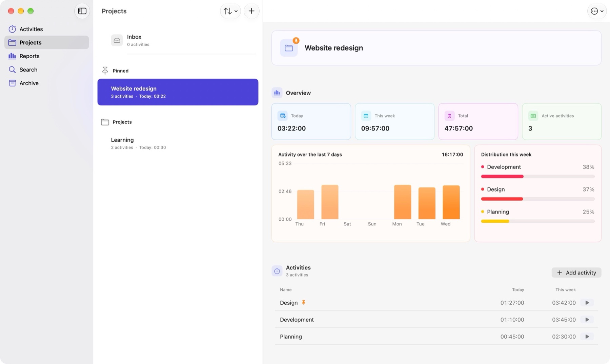Click the plus icon to add project
Image resolution: width=610 pixels, height=364 pixels.
pyautogui.click(x=251, y=11)
